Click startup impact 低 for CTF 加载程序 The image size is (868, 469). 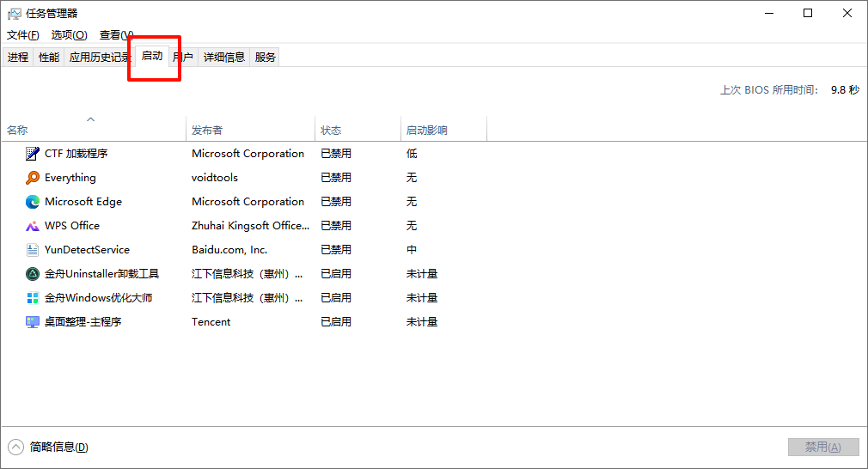(x=412, y=154)
